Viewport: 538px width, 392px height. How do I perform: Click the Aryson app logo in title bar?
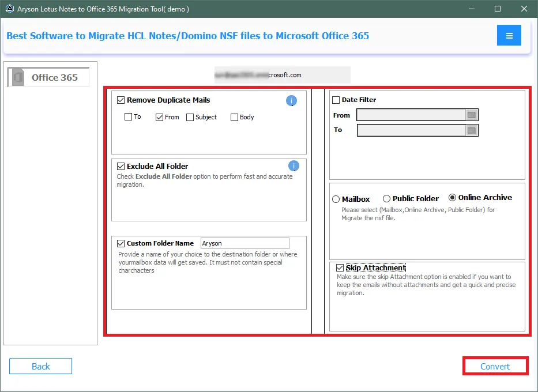pos(10,9)
